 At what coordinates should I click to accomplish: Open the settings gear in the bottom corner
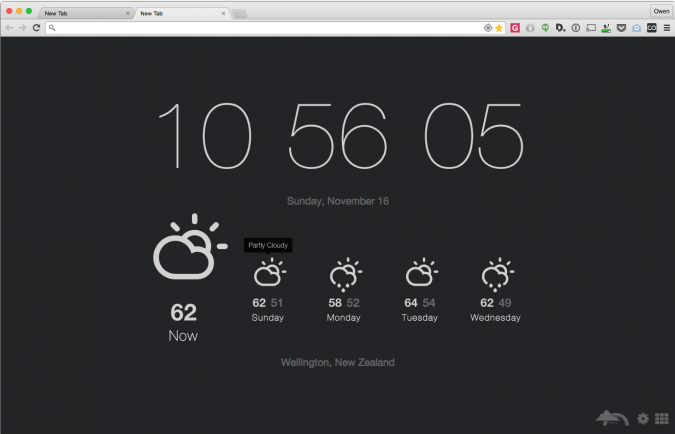click(x=643, y=418)
